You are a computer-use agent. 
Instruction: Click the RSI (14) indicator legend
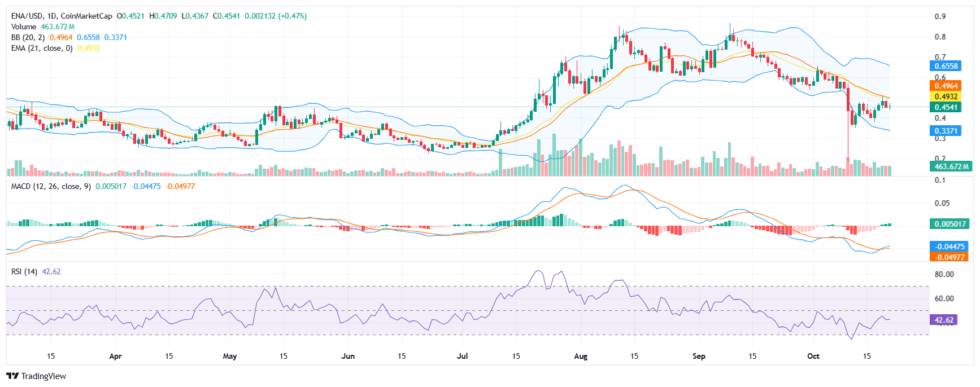pyautogui.click(x=24, y=271)
